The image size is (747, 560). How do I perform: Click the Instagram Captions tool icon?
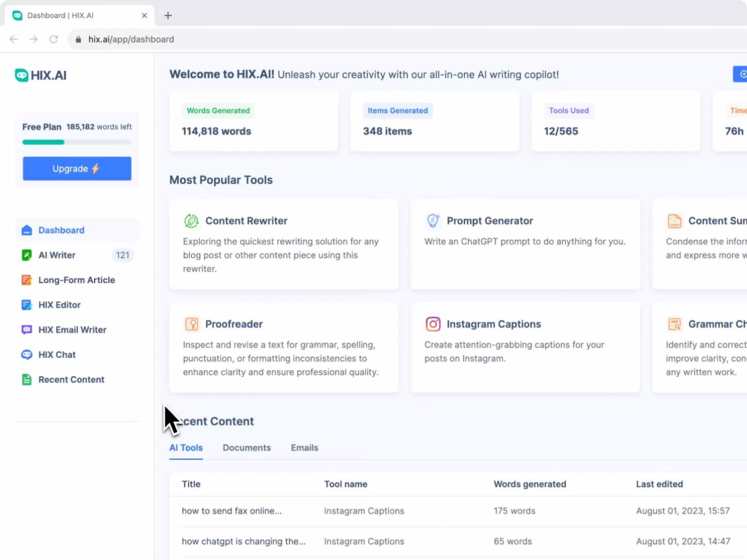pos(433,324)
